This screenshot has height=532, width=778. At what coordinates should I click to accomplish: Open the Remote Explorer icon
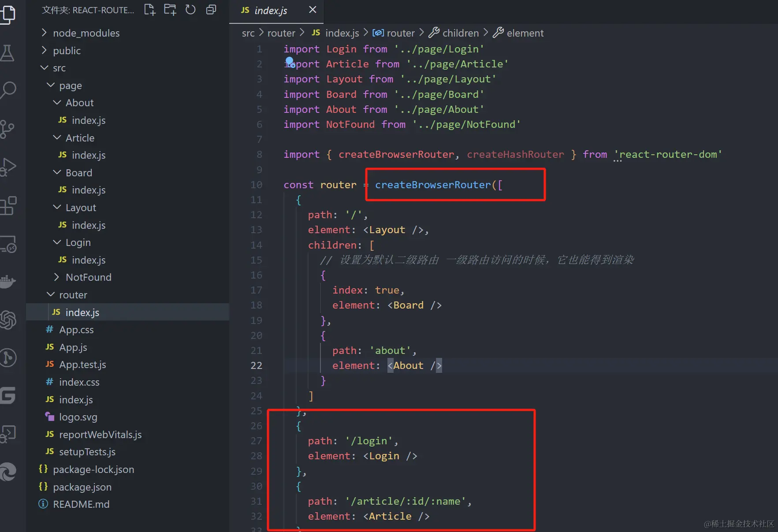pyautogui.click(x=8, y=244)
